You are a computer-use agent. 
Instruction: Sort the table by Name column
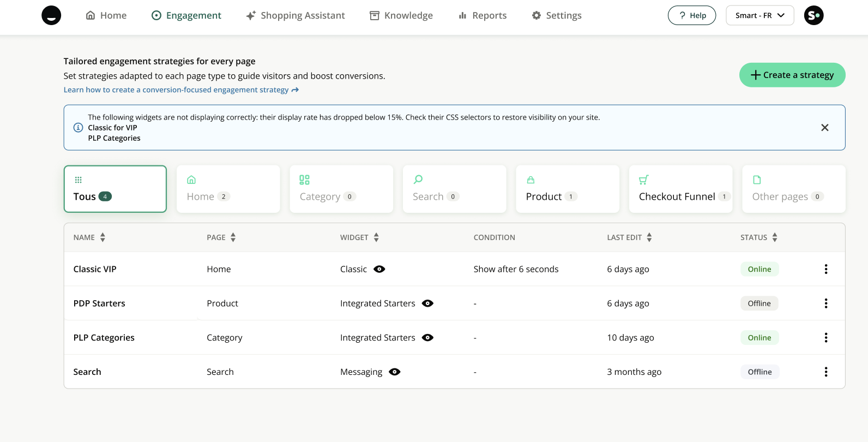(x=103, y=237)
